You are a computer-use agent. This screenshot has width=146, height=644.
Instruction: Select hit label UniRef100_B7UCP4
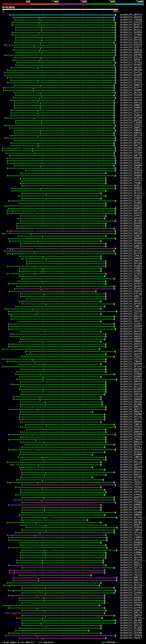tap(131, 45)
